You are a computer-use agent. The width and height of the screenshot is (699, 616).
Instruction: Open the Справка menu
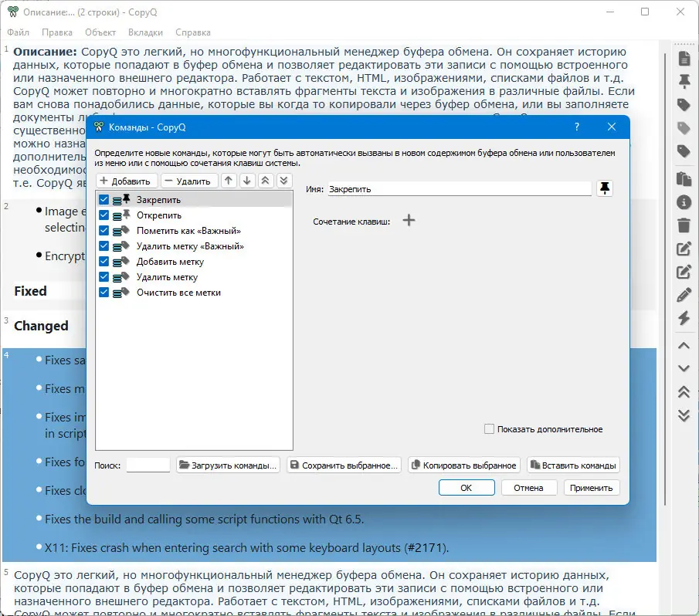point(193,32)
